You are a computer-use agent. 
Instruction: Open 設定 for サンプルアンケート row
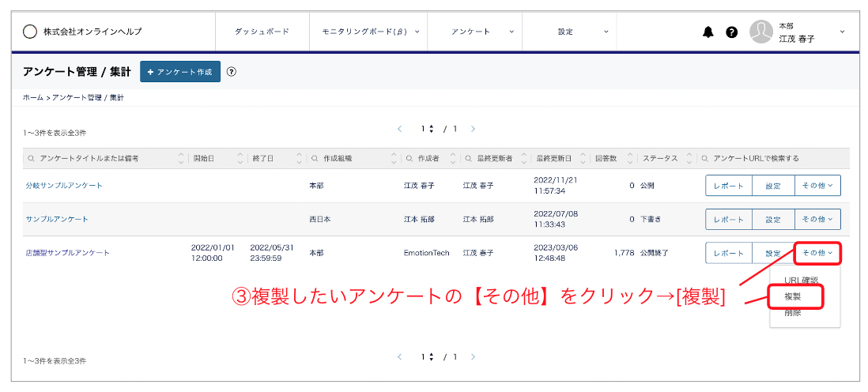pos(773,219)
